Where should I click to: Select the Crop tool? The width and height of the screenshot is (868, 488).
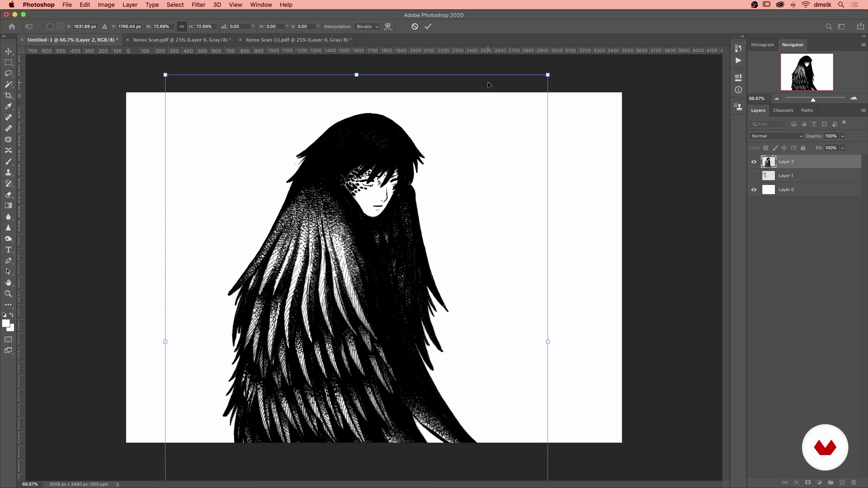click(x=8, y=95)
